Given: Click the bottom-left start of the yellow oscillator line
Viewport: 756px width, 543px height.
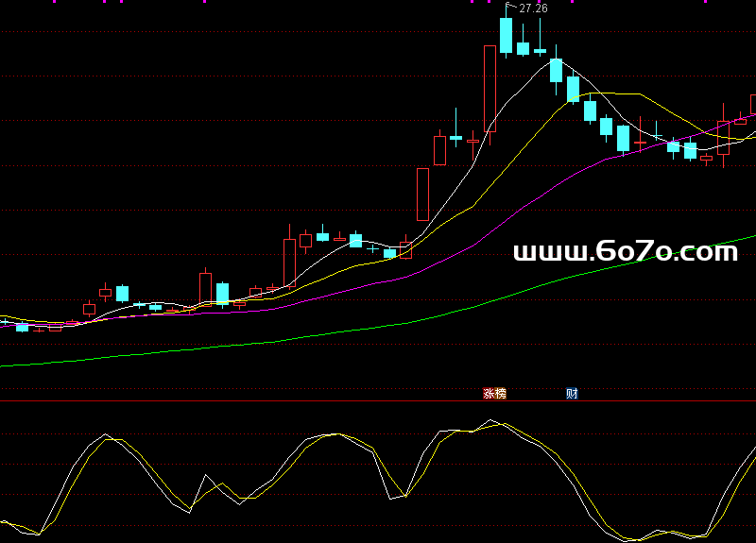Looking at the screenshot, I should tap(4, 521).
